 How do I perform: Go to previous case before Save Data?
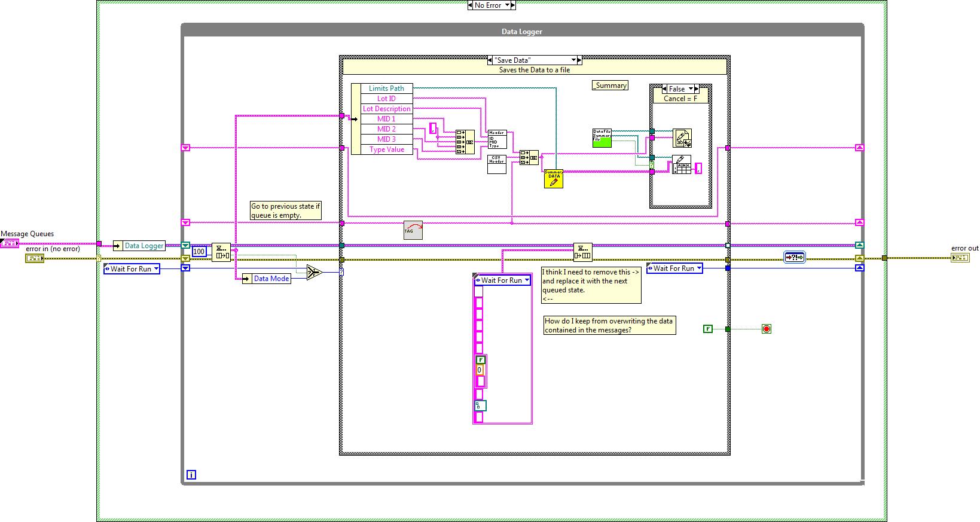pyautogui.click(x=490, y=60)
